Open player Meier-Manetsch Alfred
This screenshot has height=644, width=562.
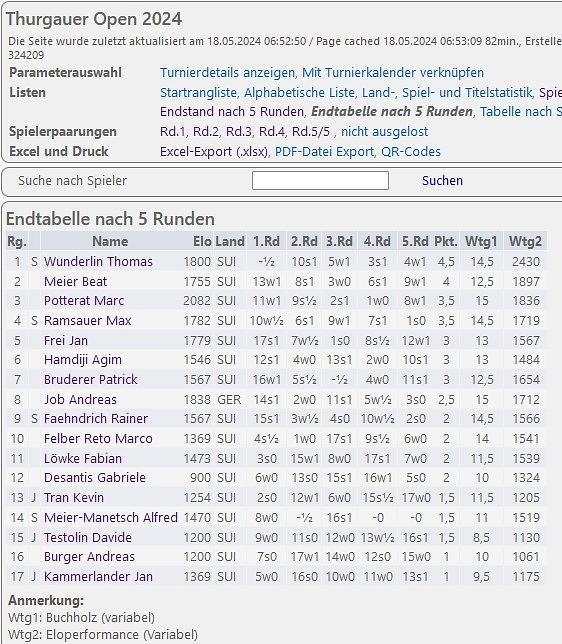coord(111,518)
